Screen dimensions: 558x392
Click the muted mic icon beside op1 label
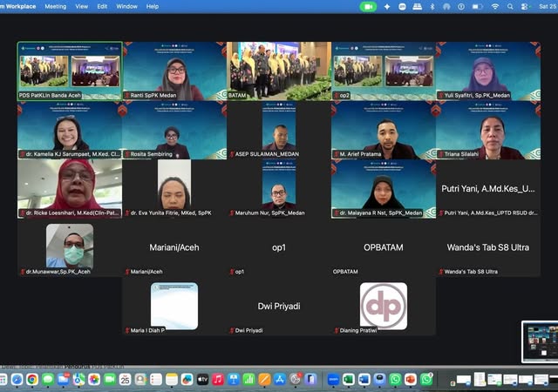pos(232,272)
